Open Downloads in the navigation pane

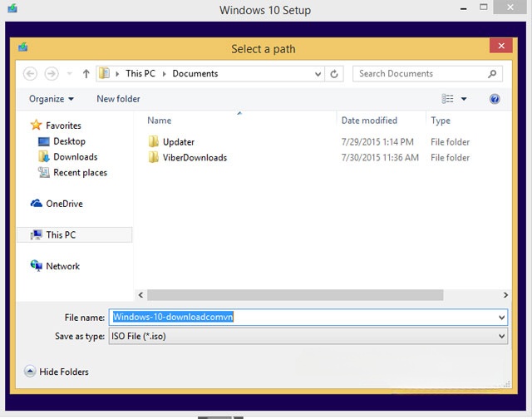point(76,157)
